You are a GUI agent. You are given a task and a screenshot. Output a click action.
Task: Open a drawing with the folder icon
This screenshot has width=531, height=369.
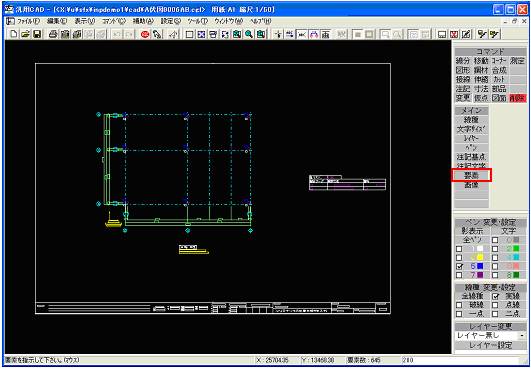(26, 34)
